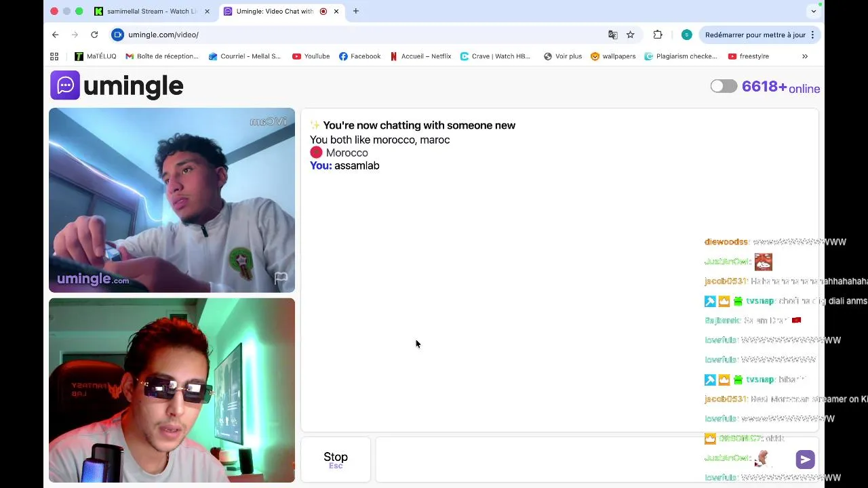Open the YouTube bookmark
The image size is (868, 488).
pos(311,56)
